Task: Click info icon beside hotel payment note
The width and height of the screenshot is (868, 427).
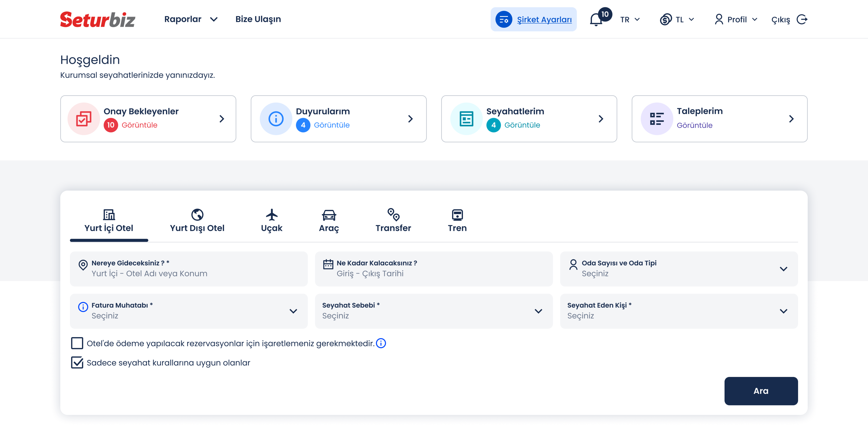Action: click(x=381, y=343)
